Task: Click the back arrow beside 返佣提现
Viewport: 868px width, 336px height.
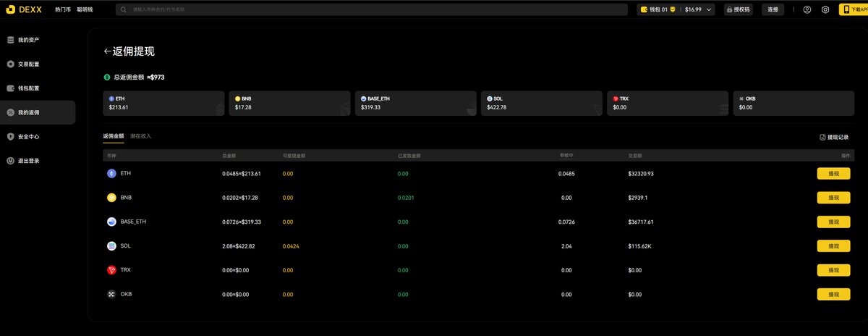Action: click(x=108, y=51)
